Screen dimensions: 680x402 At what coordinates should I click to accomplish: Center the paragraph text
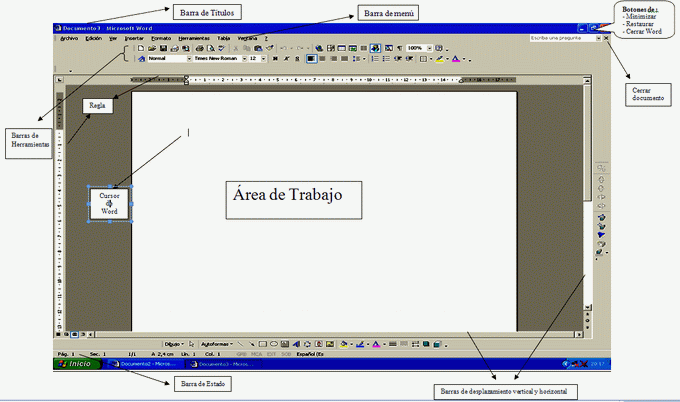tap(322, 59)
